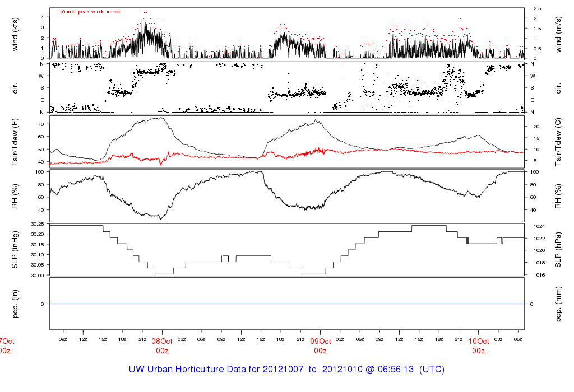
Task: Click the blue zero precipitation line
Action: [287, 304]
